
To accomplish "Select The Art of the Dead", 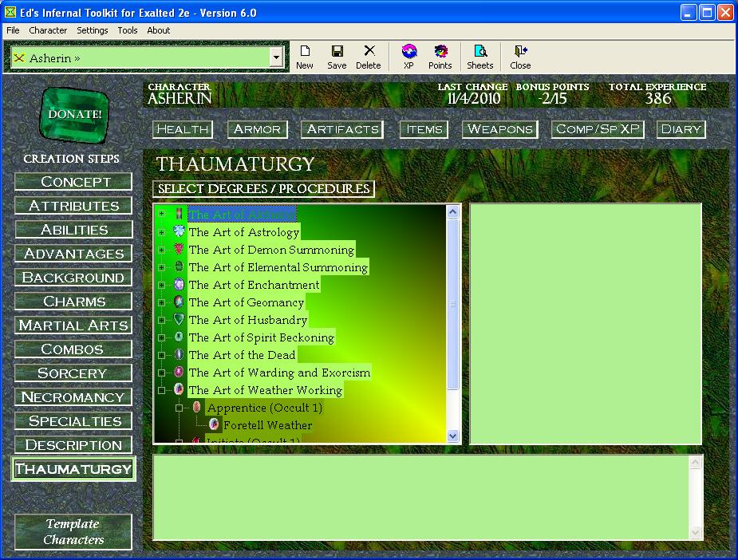I will [242, 355].
